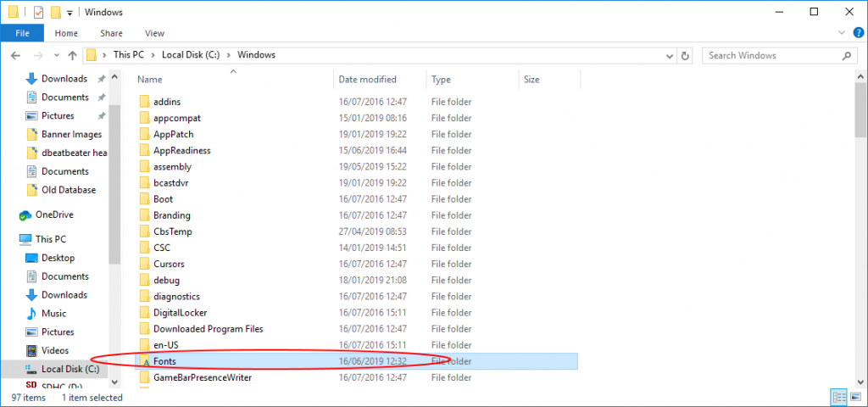The image size is (868, 407).
Task: Select the CbsTemp folder icon
Action: pyautogui.click(x=144, y=231)
